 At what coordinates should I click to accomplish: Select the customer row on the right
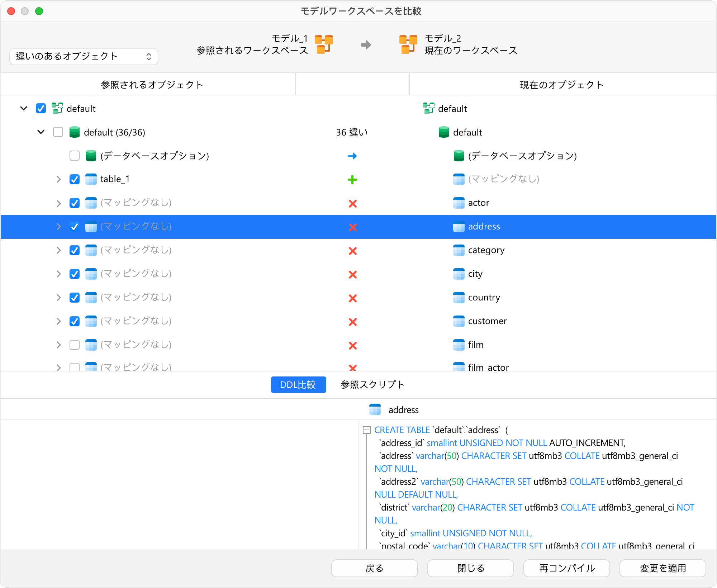[487, 321]
